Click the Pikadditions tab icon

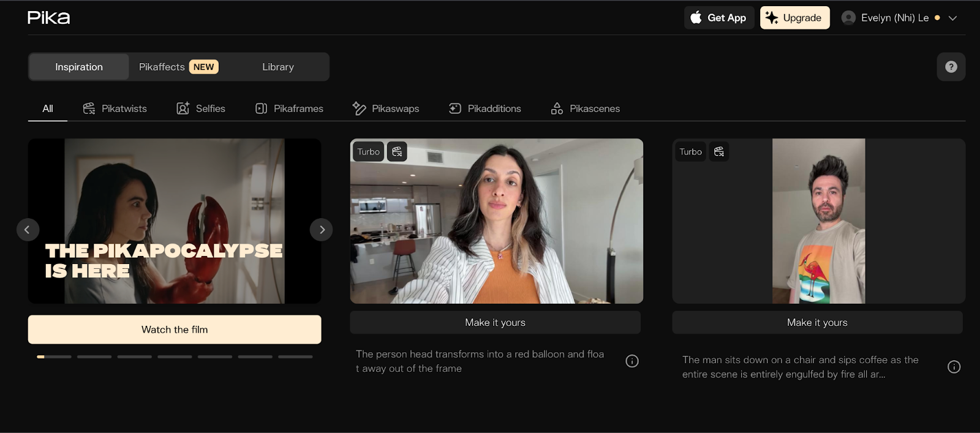click(x=455, y=108)
